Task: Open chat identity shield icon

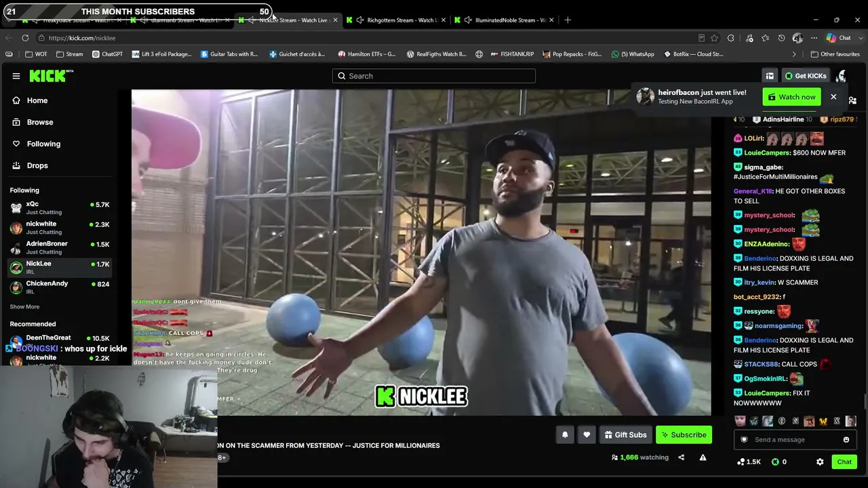Action: coord(744,440)
